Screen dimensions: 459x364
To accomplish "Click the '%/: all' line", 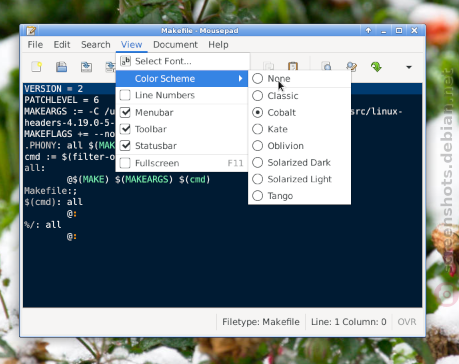I will (x=43, y=225).
